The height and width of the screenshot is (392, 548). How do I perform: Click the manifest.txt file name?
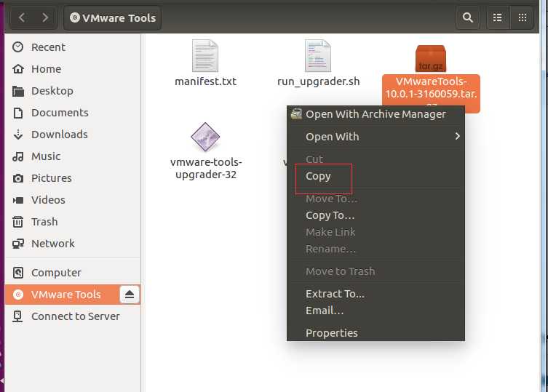pyautogui.click(x=205, y=81)
